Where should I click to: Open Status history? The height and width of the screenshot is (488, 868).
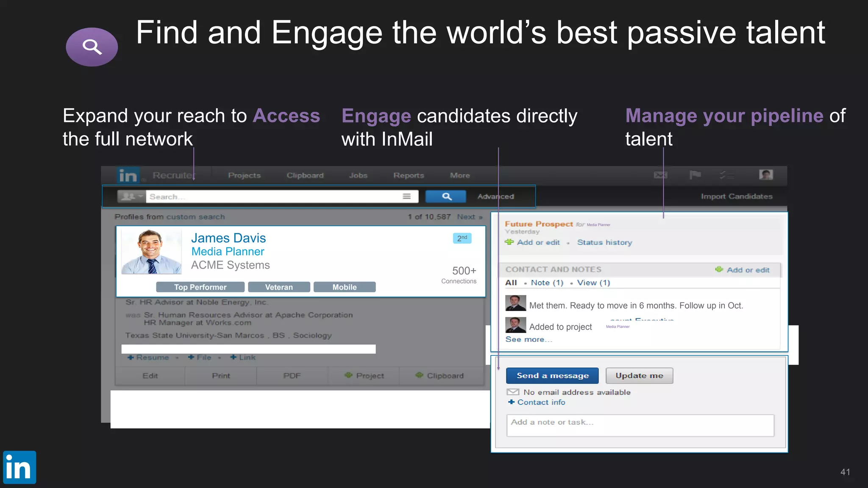(x=604, y=242)
